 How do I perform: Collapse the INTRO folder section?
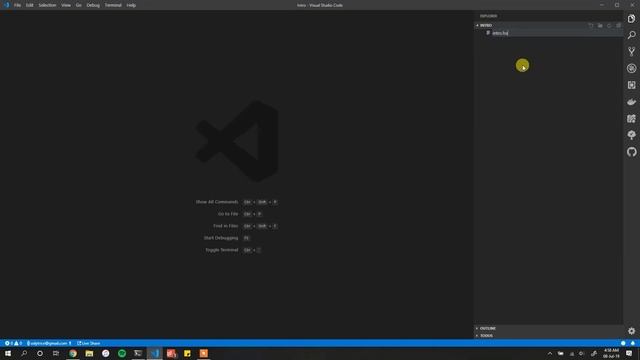pyautogui.click(x=548, y=25)
